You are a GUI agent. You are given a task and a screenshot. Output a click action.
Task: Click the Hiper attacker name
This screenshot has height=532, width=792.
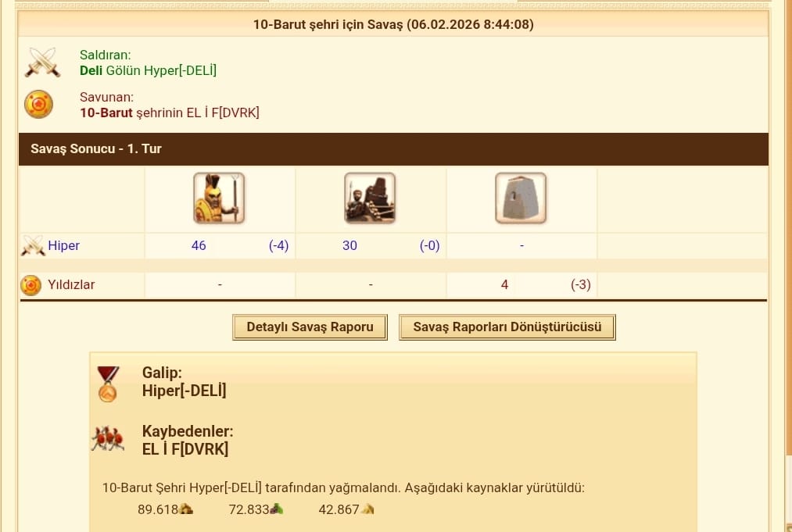tap(63, 246)
